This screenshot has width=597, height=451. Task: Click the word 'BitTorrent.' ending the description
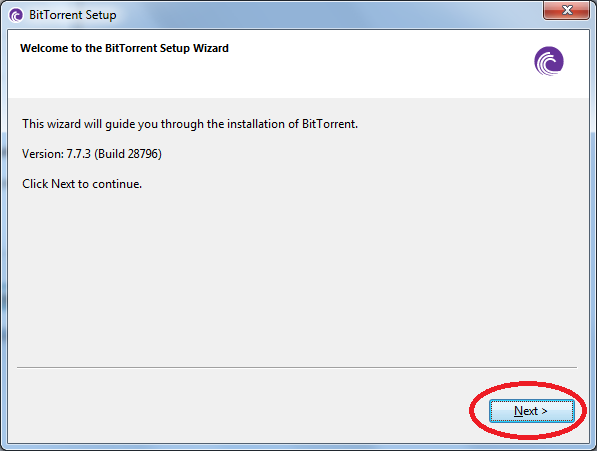pyautogui.click(x=330, y=124)
